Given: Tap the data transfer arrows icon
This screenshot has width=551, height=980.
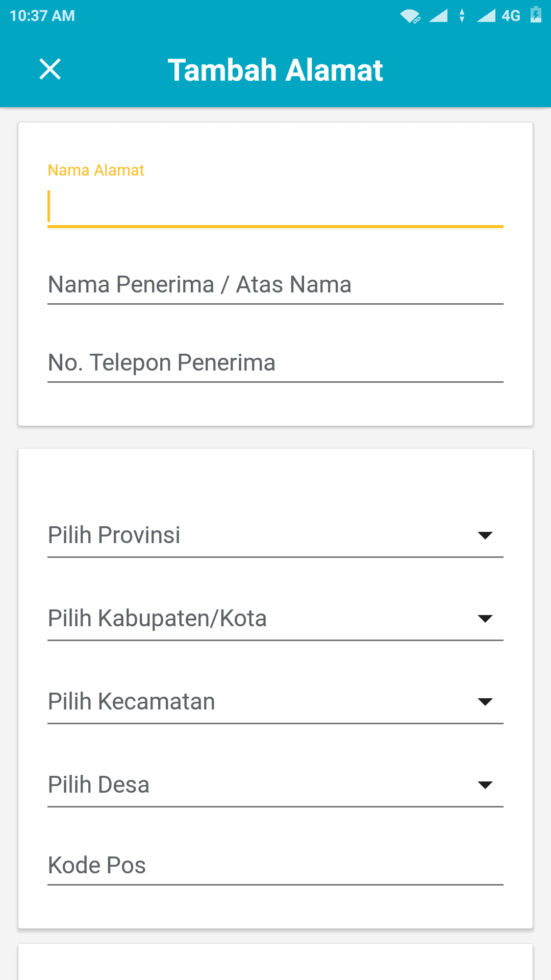Looking at the screenshot, I should 462,16.
